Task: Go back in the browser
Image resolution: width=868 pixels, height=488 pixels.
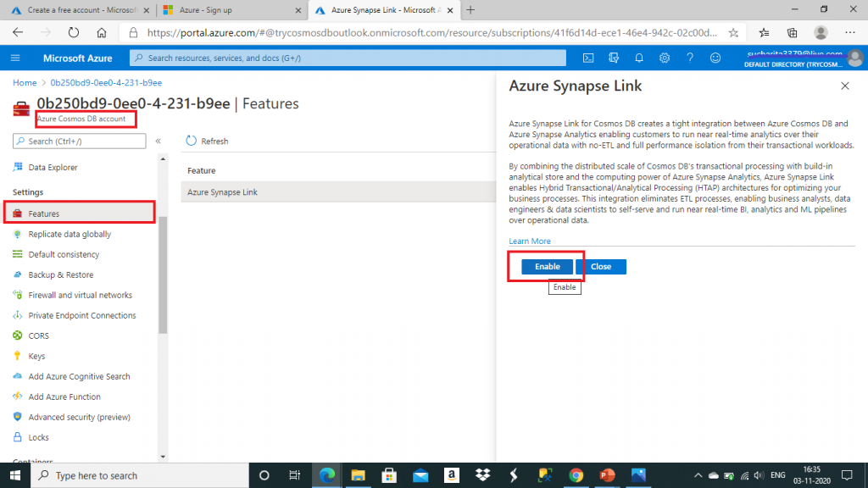Action: 18,33
